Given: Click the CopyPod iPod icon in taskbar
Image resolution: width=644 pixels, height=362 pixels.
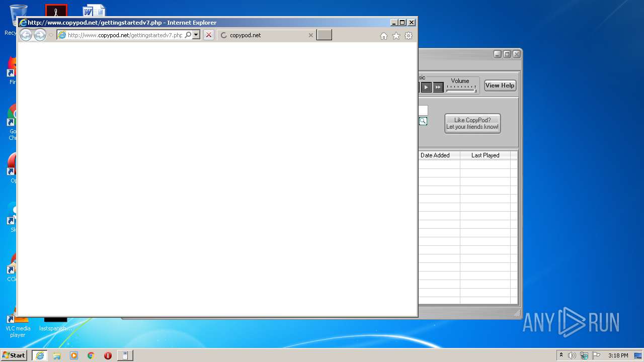Looking at the screenshot, I should pos(125,355).
